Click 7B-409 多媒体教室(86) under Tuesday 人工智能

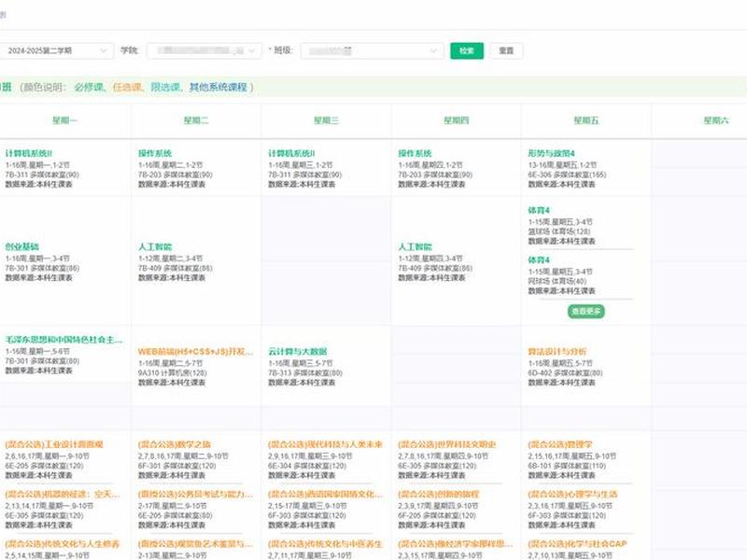pyautogui.click(x=176, y=268)
